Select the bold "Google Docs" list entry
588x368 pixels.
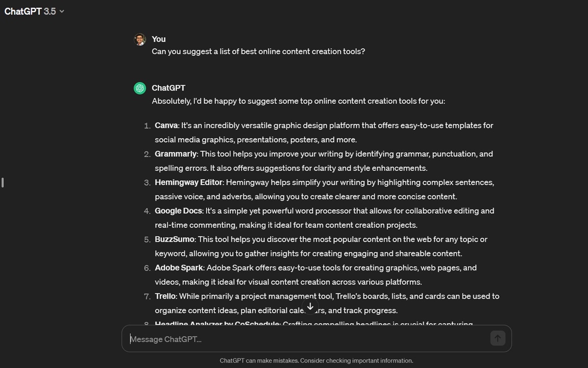[x=178, y=211]
